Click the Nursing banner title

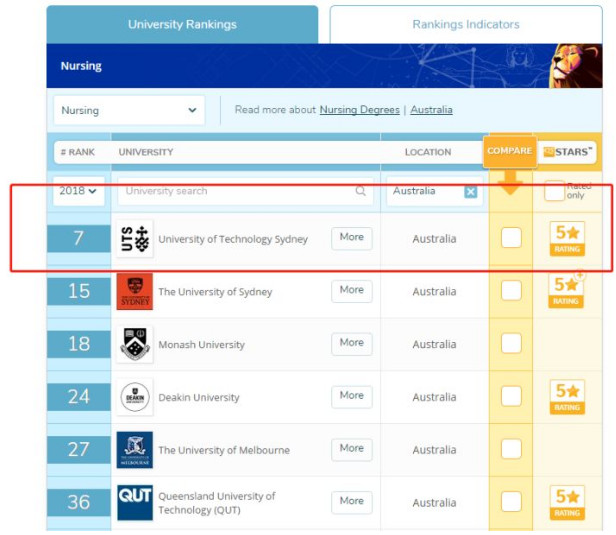click(81, 66)
